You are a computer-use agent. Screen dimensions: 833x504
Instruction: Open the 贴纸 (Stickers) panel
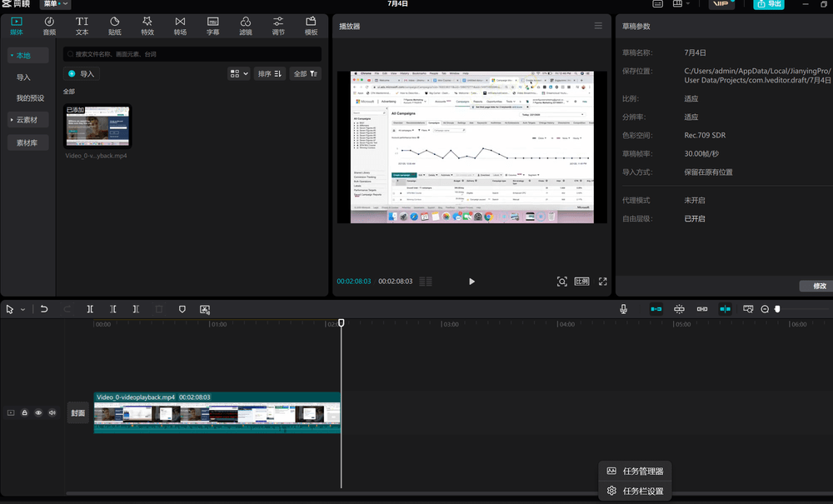pyautogui.click(x=114, y=25)
